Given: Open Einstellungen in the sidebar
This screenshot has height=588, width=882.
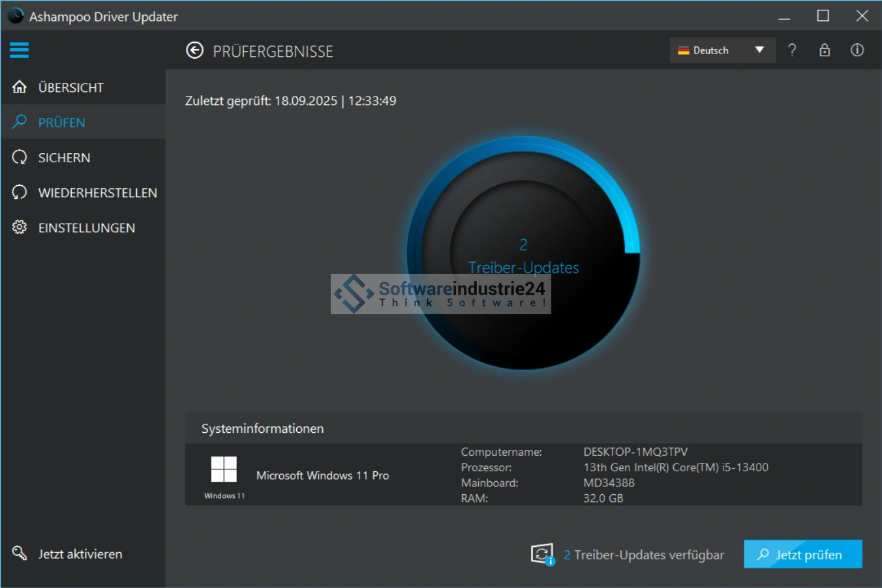Looking at the screenshot, I should click(86, 228).
